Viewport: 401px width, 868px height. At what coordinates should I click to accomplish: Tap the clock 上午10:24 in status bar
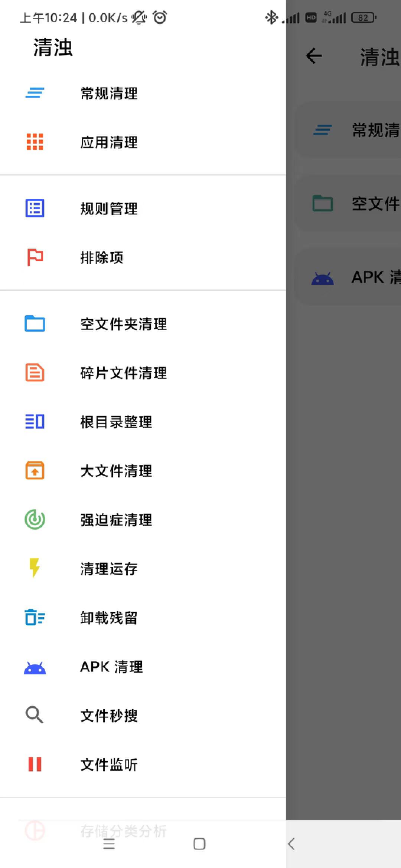[x=48, y=17]
